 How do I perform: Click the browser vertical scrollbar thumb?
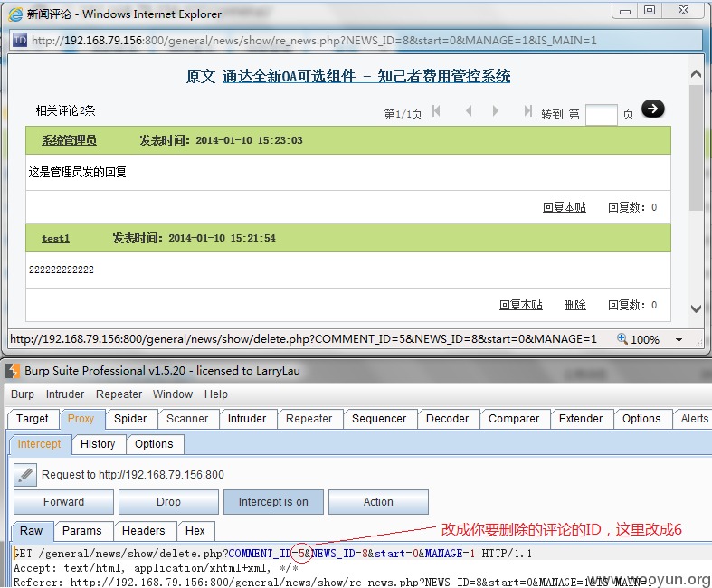(x=696, y=147)
